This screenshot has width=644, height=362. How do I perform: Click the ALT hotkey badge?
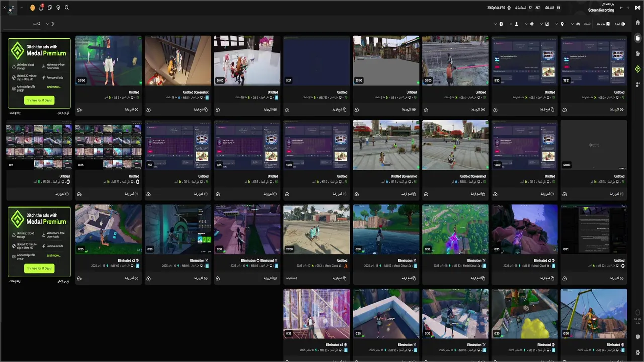pyautogui.click(x=537, y=8)
